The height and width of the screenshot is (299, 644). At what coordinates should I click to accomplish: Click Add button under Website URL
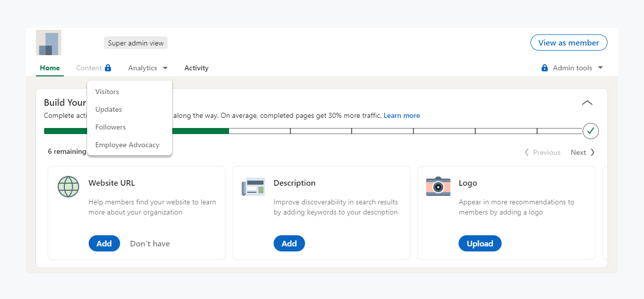(104, 243)
